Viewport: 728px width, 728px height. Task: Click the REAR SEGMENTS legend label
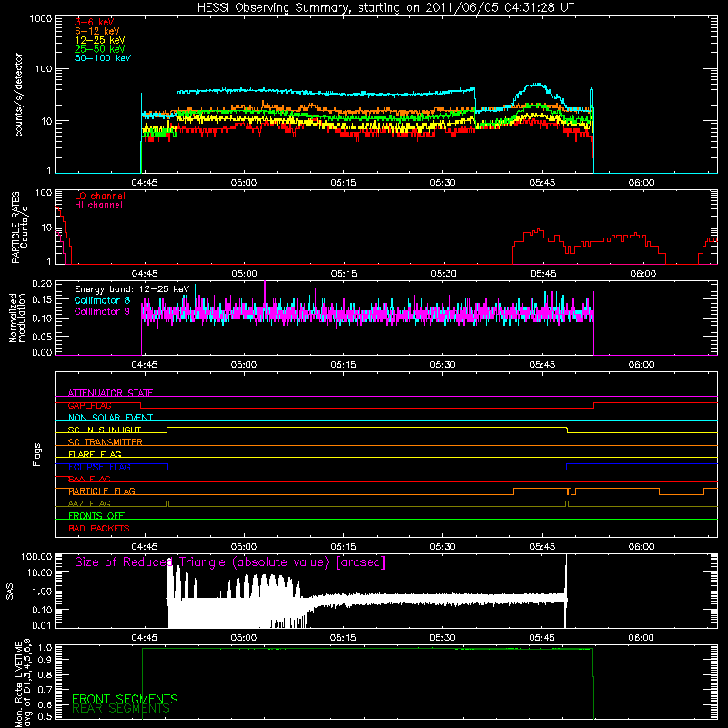coord(121,709)
